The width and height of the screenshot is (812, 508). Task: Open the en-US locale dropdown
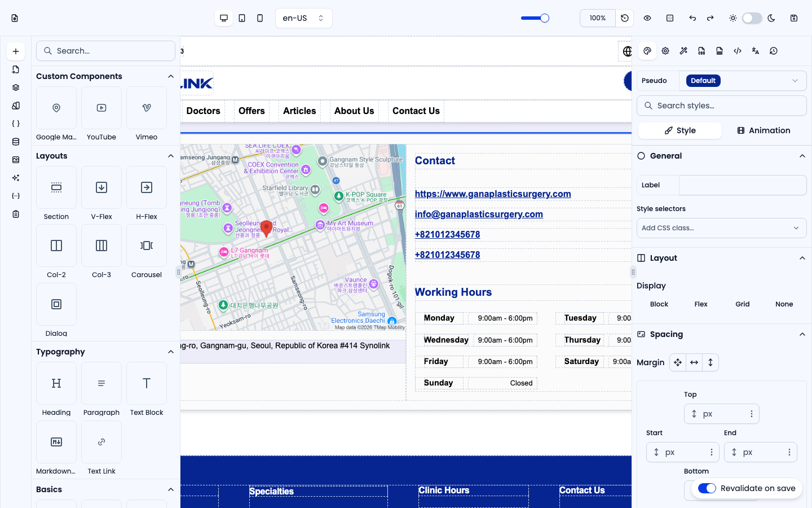[x=304, y=18]
